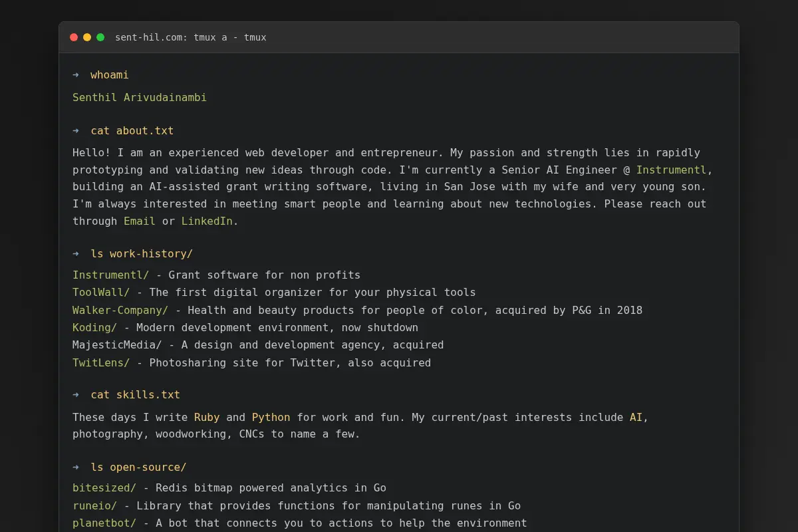Click the prompt arrow before whoami

pos(76,74)
